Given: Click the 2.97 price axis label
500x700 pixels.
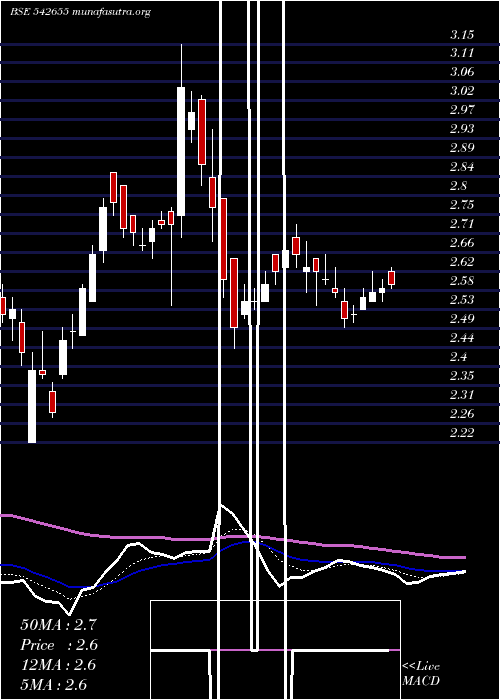Looking at the screenshot, I should click(x=462, y=110).
